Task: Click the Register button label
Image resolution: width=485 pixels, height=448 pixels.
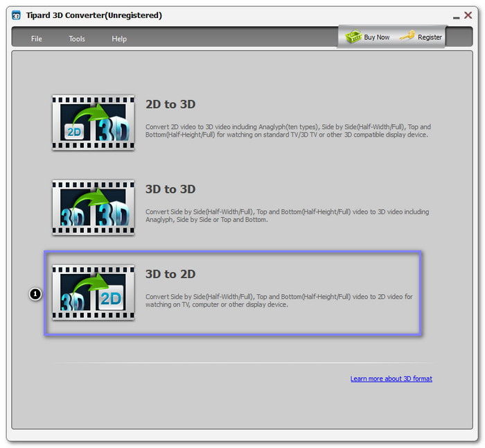Action: click(430, 37)
